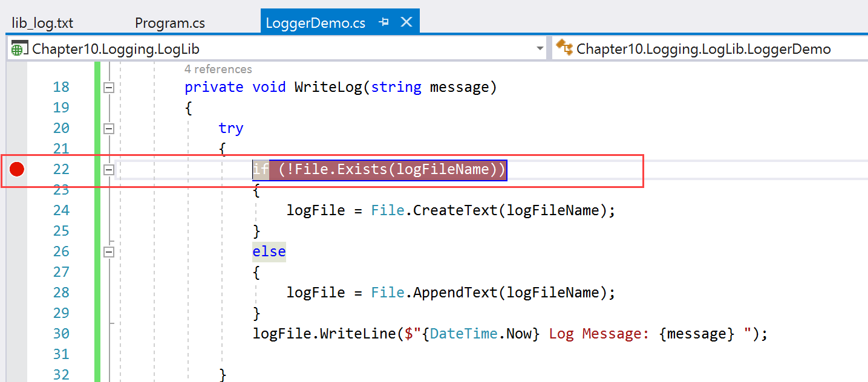Image resolution: width=868 pixels, height=382 pixels.
Task: Click line number 19 in the gutter
Action: 61,108
